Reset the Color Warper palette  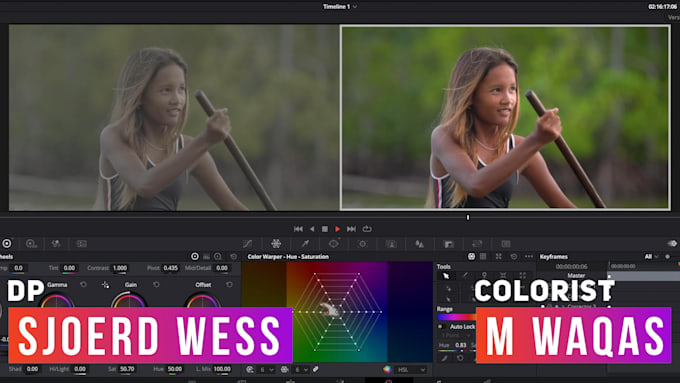tap(513, 257)
